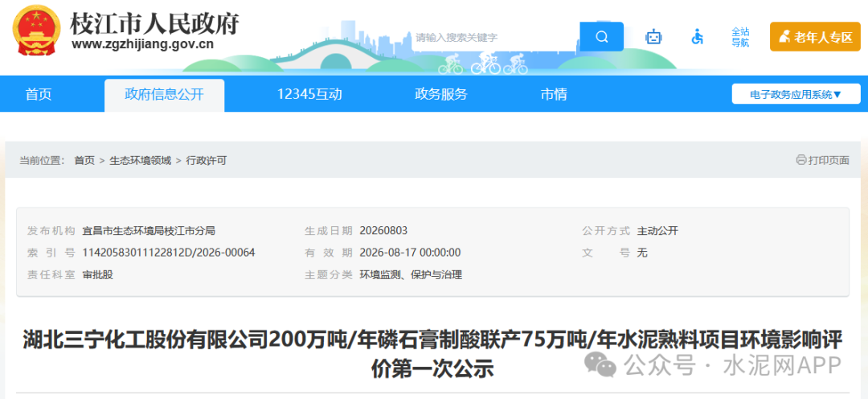Click the article title 湖北三宁化工股份有限公司
Image resolution: width=868 pixels, height=399 pixels.
pyautogui.click(x=432, y=352)
